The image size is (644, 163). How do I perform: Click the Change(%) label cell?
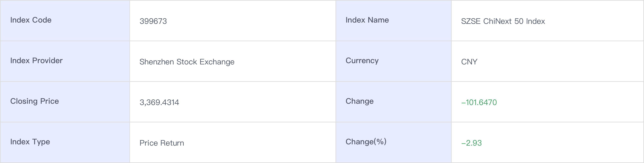[366, 142]
